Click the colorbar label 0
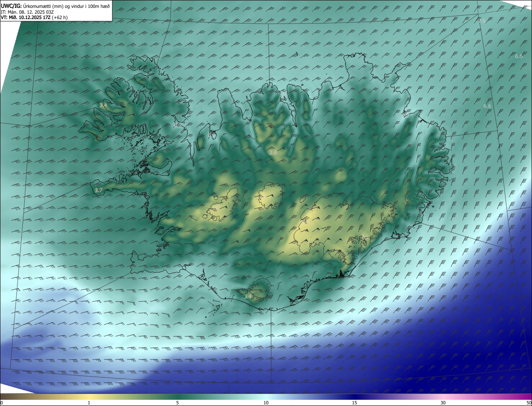Image resolution: width=532 pixels, height=406 pixels. pyautogui.click(x=2, y=403)
